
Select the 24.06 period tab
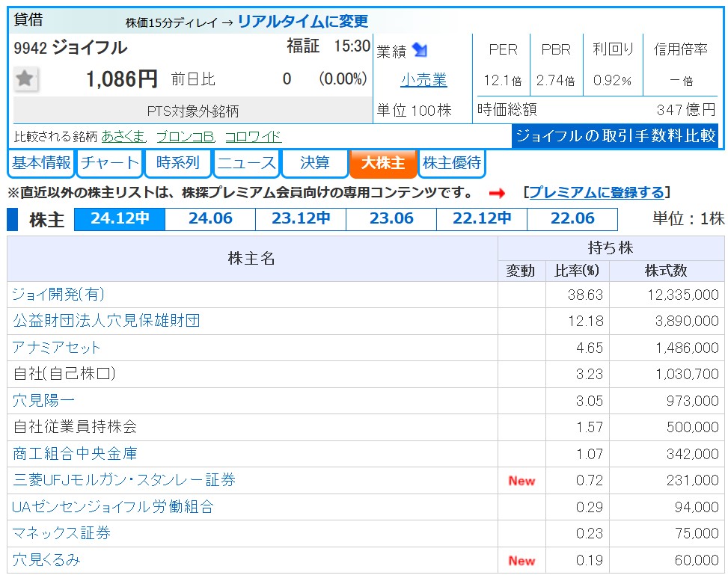pyautogui.click(x=210, y=219)
